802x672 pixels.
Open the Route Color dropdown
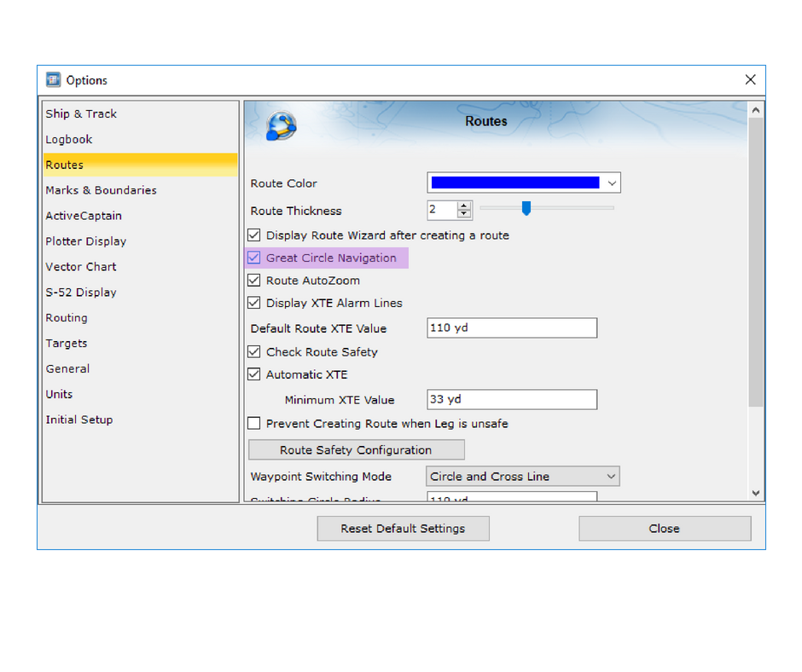[x=611, y=182]
